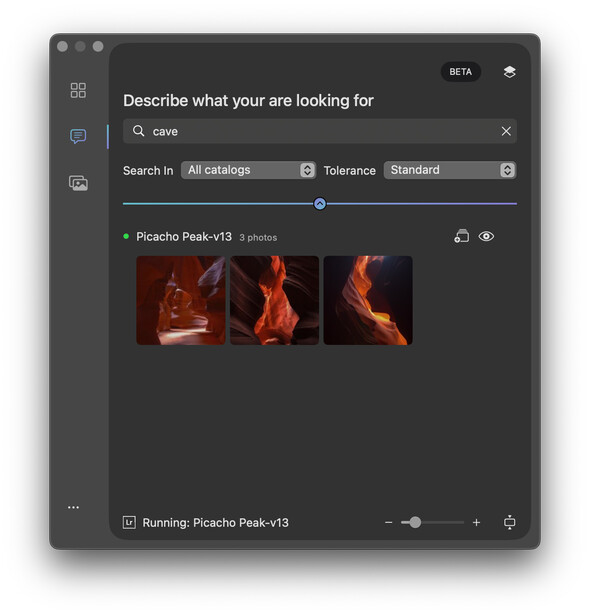Click the BETA badge
This screenshot has height=615, width=590.
click(461, 72)
